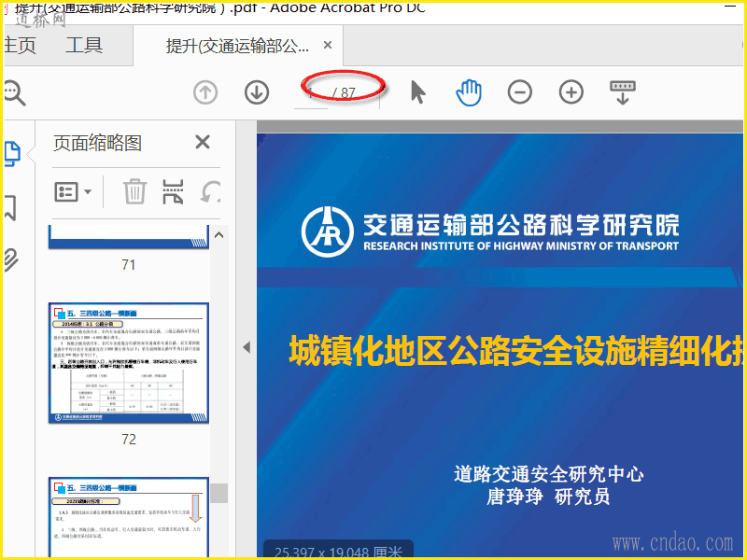Viewport: 747px width, 560px height.
Task: Open the page thumbnails sidebar icon
Action: 12,154
